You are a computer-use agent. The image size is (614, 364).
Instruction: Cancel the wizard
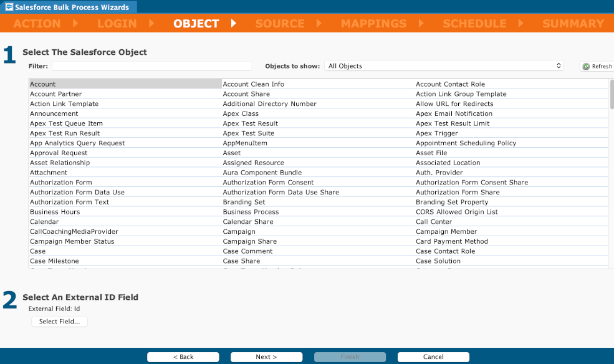tap(433, 357)
